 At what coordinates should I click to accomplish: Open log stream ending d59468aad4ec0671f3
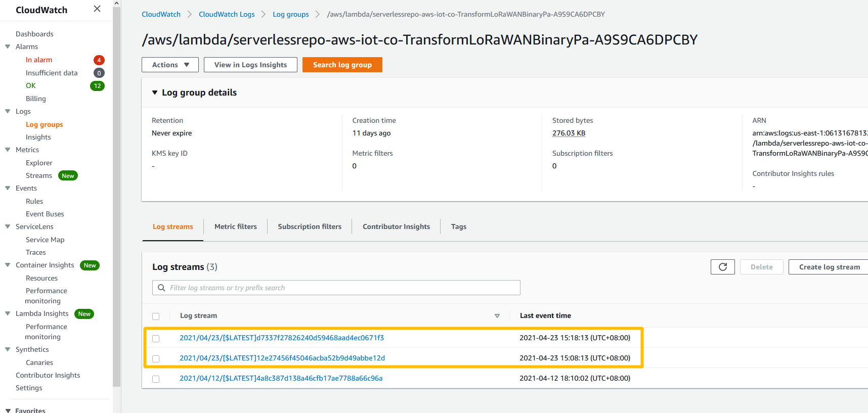point(282,338)
